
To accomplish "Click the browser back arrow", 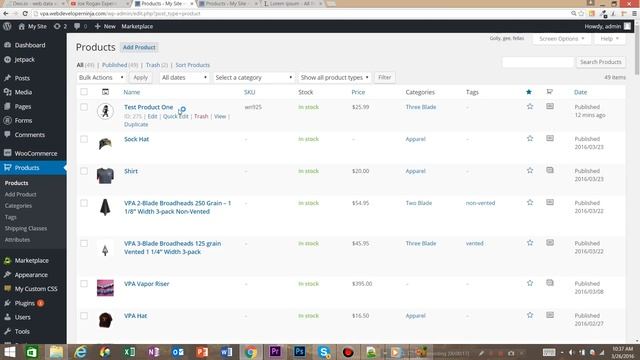I will 6,13.
